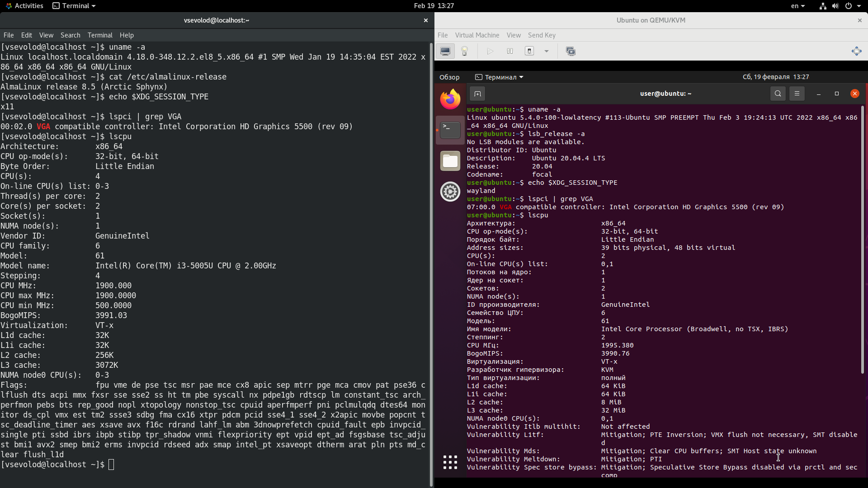Open File menu in host terminal
Viewport: 868px width, 488px height.
coord(9,35)
